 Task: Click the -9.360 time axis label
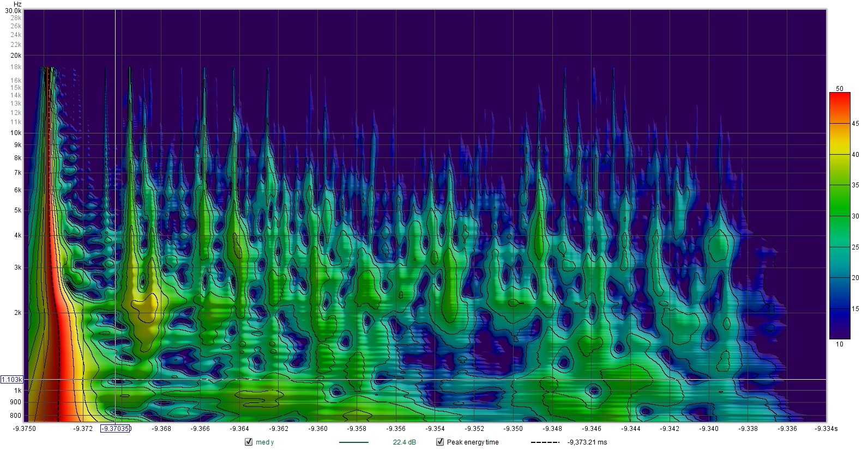(x=318, y=429)
